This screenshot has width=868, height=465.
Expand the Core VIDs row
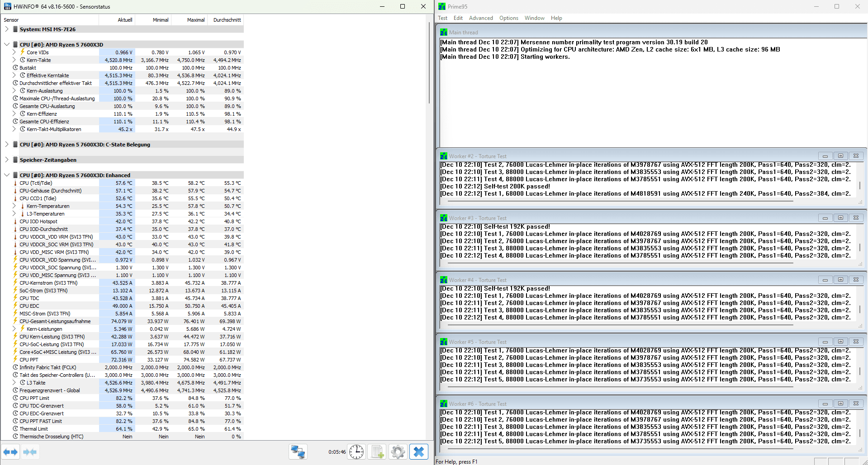point(14,52)
